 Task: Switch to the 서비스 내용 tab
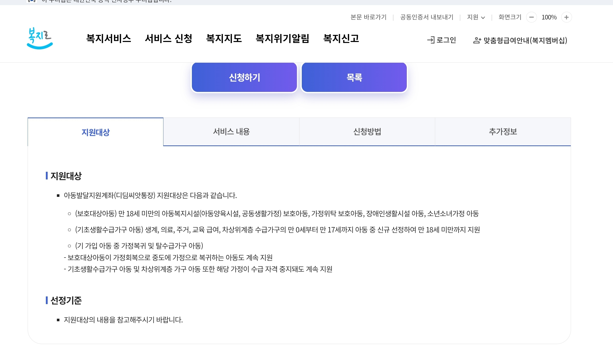pos(231,132)
